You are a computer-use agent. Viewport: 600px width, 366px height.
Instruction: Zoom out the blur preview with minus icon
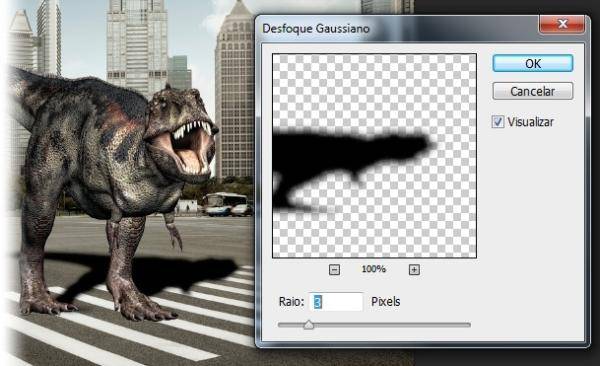(334, 270)
